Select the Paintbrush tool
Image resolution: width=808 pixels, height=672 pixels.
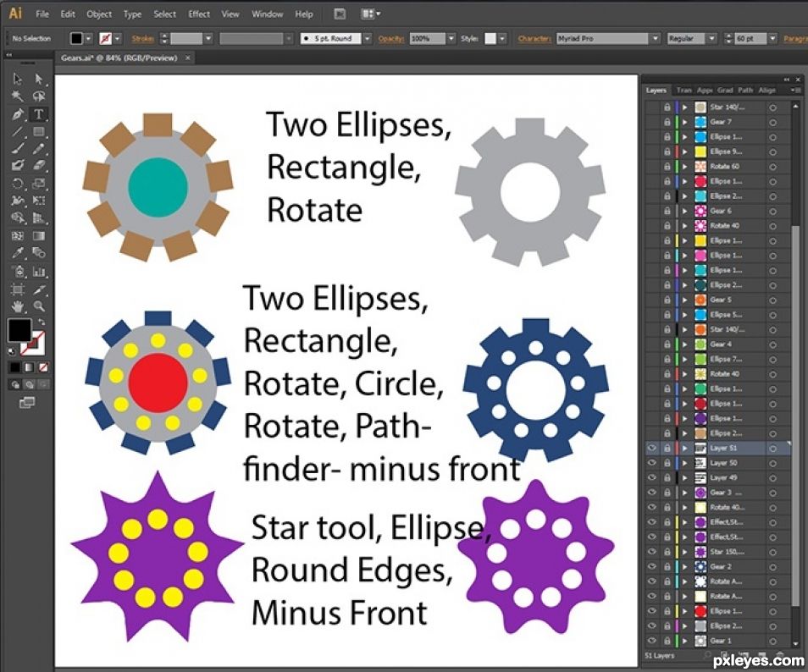(x=18, y=149)
